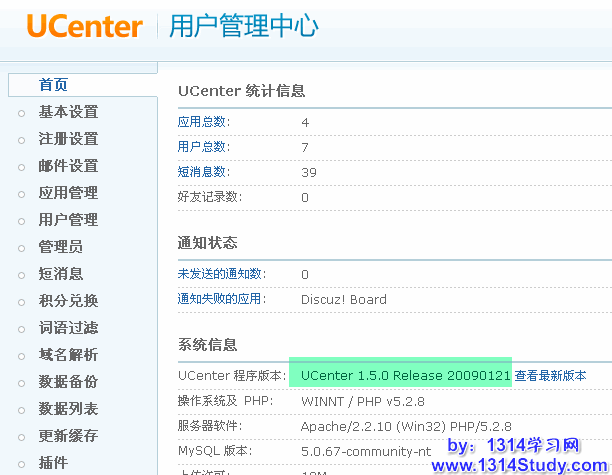This screenshot has height=475, width=612.
Task: Open 管理员 settings
Action: [60, 247]
